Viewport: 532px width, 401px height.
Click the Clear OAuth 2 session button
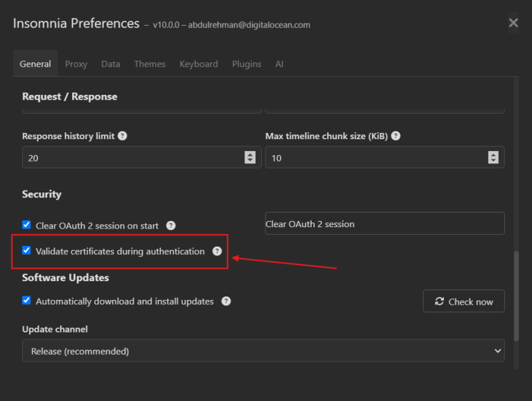[384, 224]
